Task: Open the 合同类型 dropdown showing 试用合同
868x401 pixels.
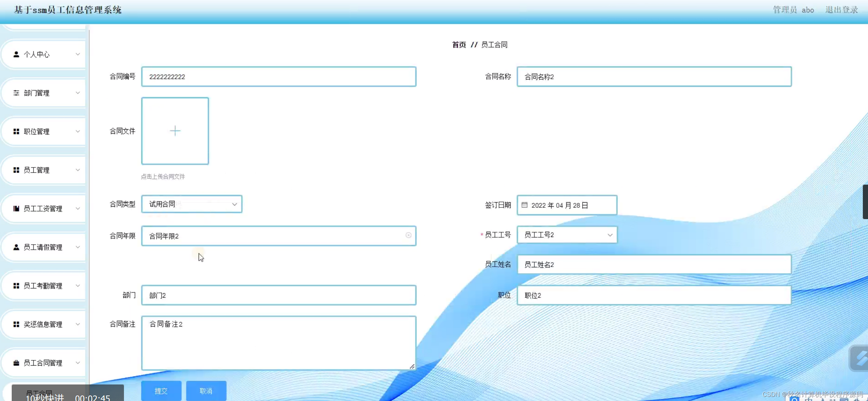Action: [x=191, y=204]
